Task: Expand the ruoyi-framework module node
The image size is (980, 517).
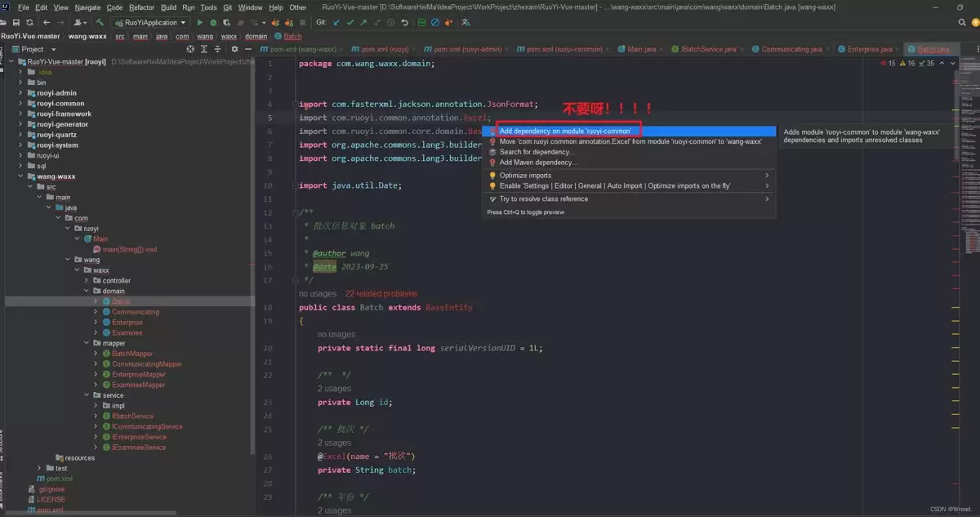Action: tap(20, 114)
